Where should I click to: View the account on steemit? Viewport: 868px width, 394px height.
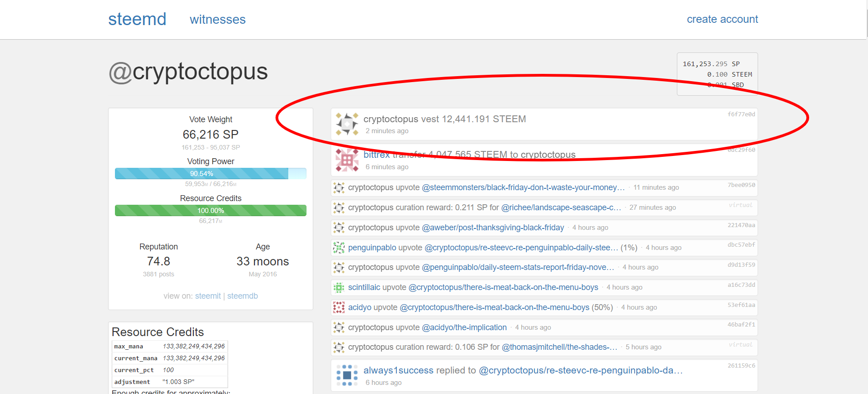point(208,296)
